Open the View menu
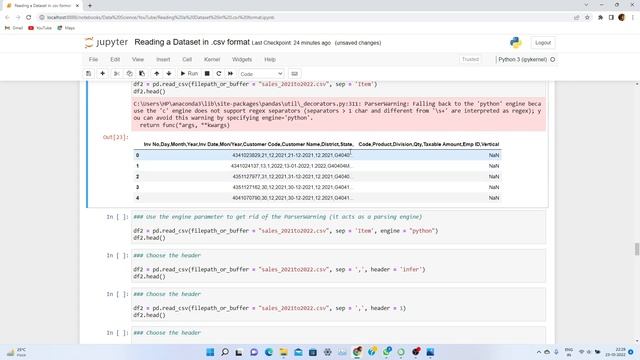The image size is (640, 360). (x=138, y=60)
